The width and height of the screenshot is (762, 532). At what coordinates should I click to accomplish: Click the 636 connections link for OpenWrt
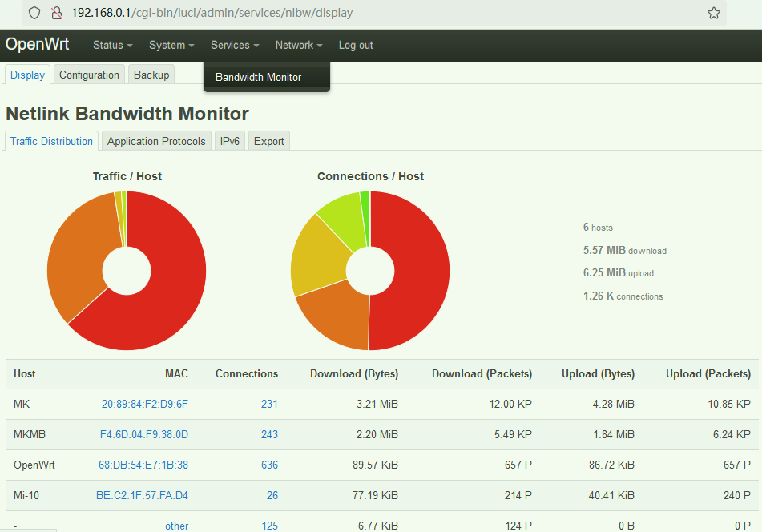[269, 465]
